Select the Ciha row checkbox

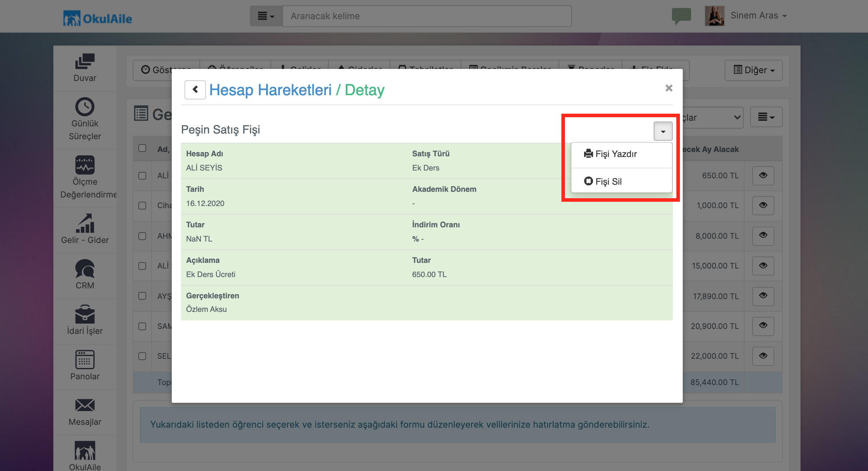click(142, 206)
